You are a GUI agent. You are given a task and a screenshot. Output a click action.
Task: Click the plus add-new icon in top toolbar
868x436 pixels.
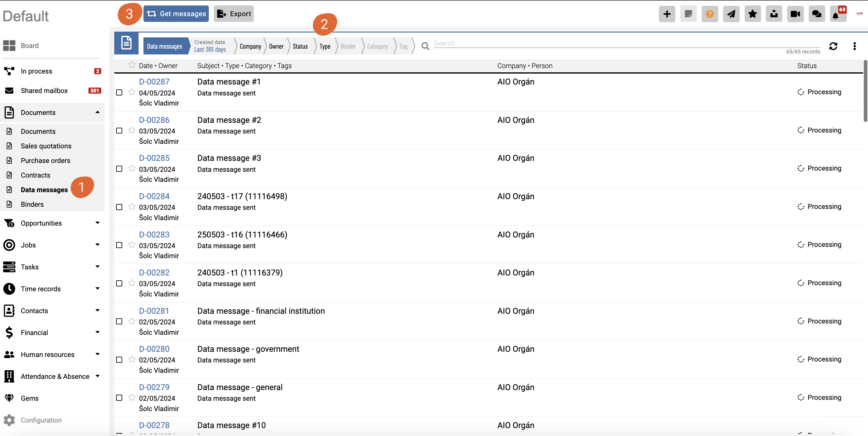pos(667,14)
